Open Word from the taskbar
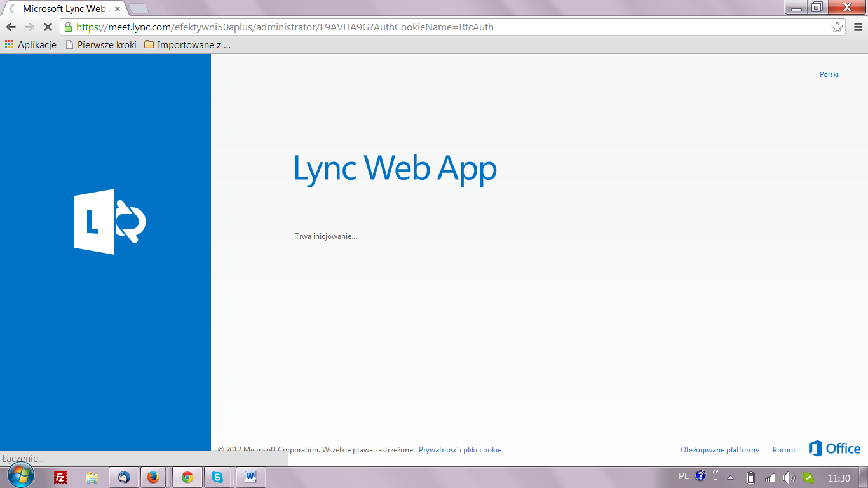 [x=250, y=477]
